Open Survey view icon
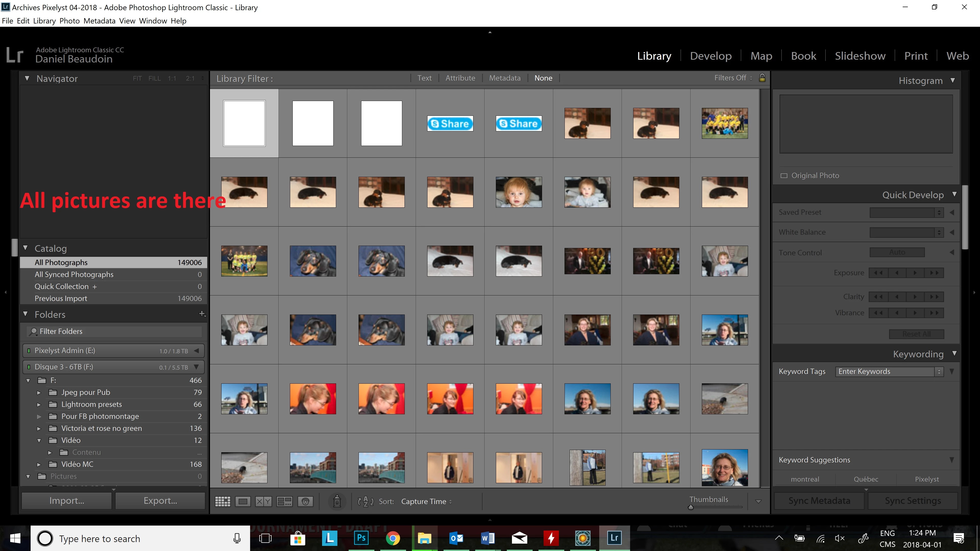 click(284, 502)
